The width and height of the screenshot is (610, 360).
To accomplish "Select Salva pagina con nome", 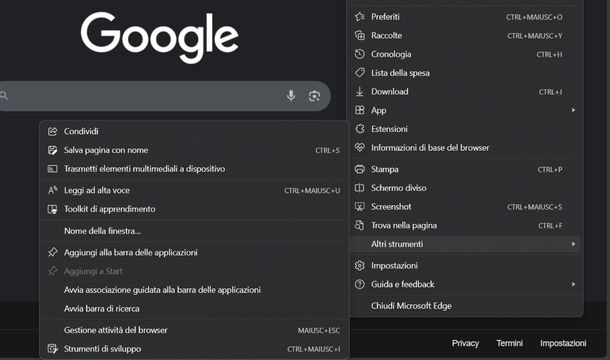I will tap(195, 150).
